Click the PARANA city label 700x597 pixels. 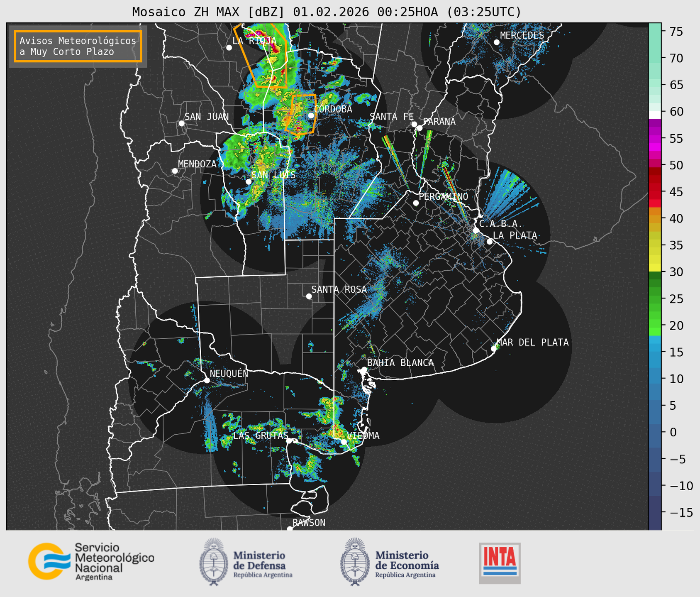[x=439, y=122]
